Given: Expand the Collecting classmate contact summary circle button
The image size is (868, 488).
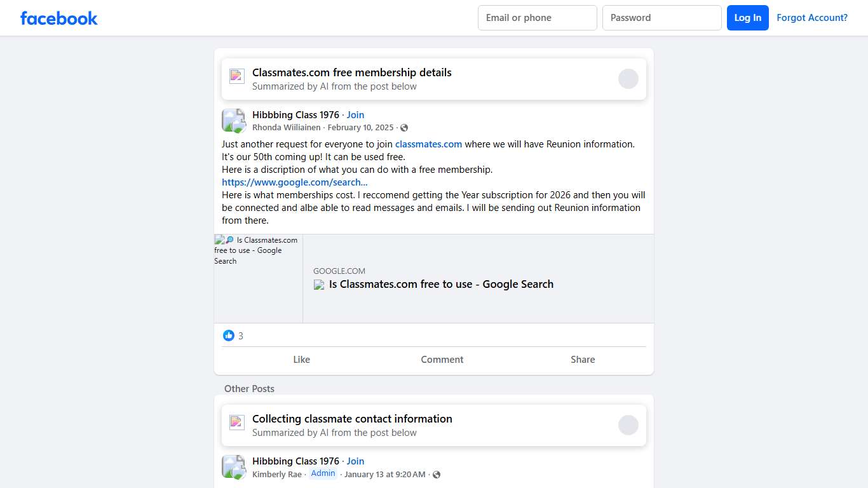Looking at the screenshot, I should click(628, 425).
